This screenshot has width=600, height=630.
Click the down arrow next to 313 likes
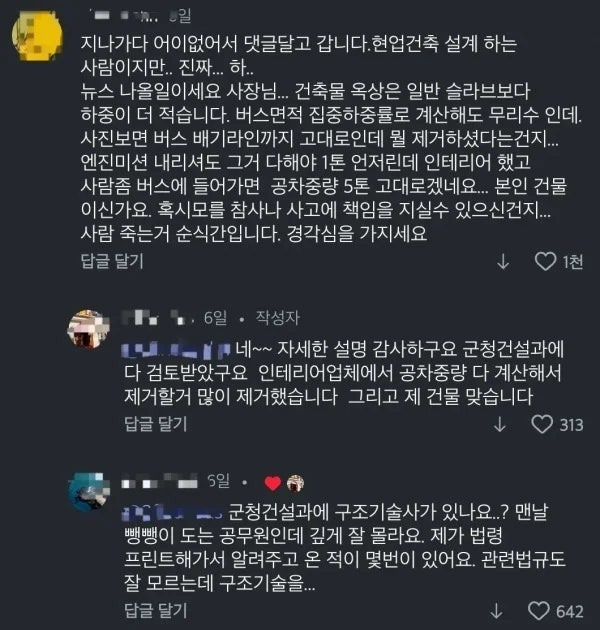(500, 425)
